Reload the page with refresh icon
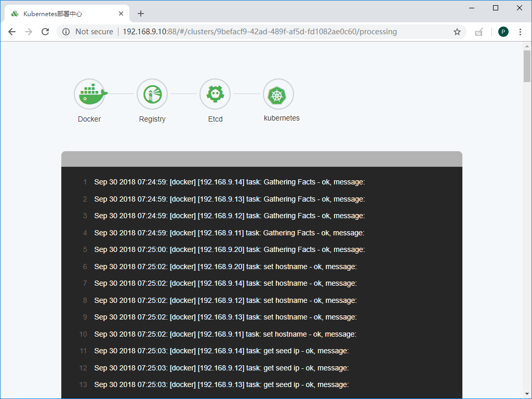The width and height of the screenshot is (532, 399). tap(45, 32)
